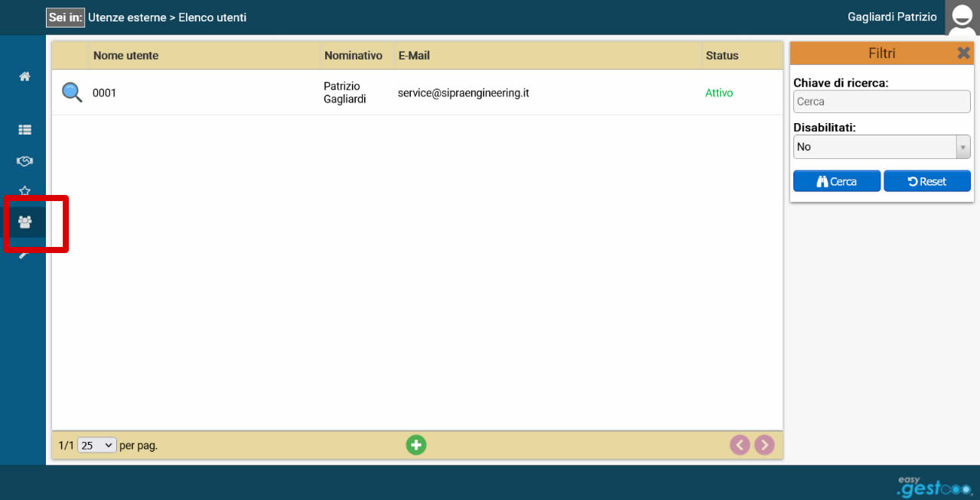
Task: Select the Attivo status cell
Action: pos(719,93)
